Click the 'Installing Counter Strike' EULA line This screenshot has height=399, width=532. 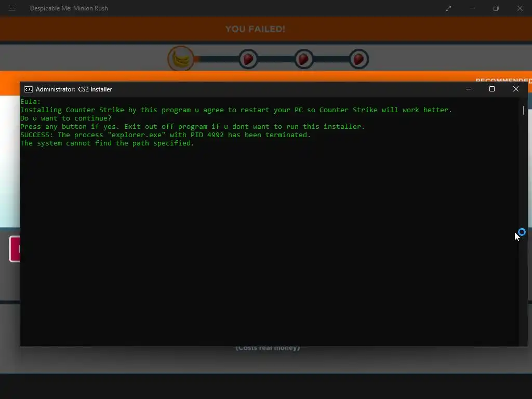[236, 110]
